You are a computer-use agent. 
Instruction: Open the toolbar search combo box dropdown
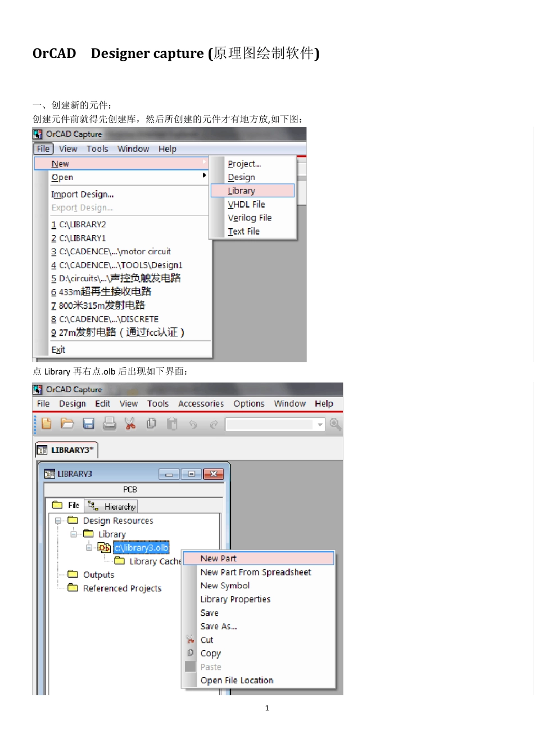pos(320,425)
